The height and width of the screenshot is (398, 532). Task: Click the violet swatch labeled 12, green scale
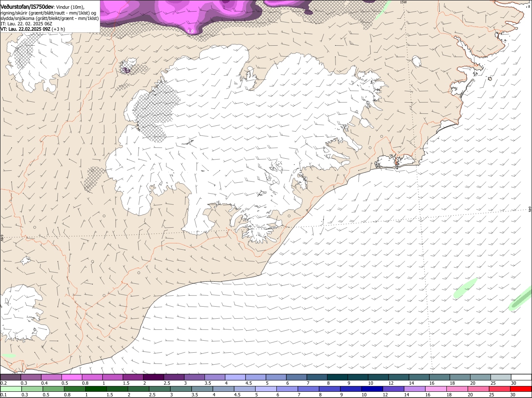[394, 389]
